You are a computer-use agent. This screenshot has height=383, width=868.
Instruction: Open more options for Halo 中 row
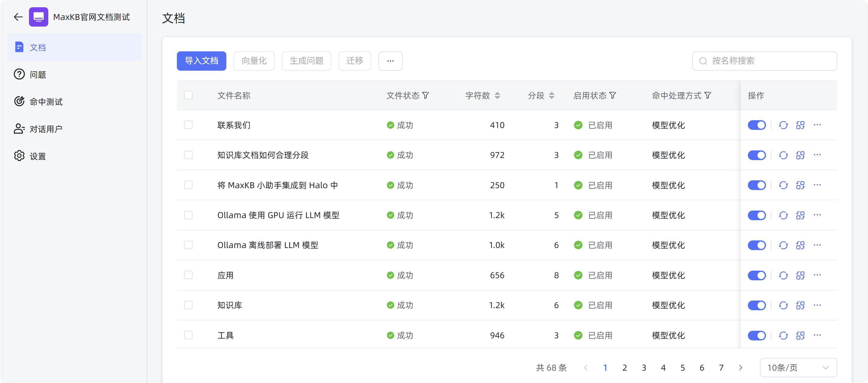coord(817,185)
